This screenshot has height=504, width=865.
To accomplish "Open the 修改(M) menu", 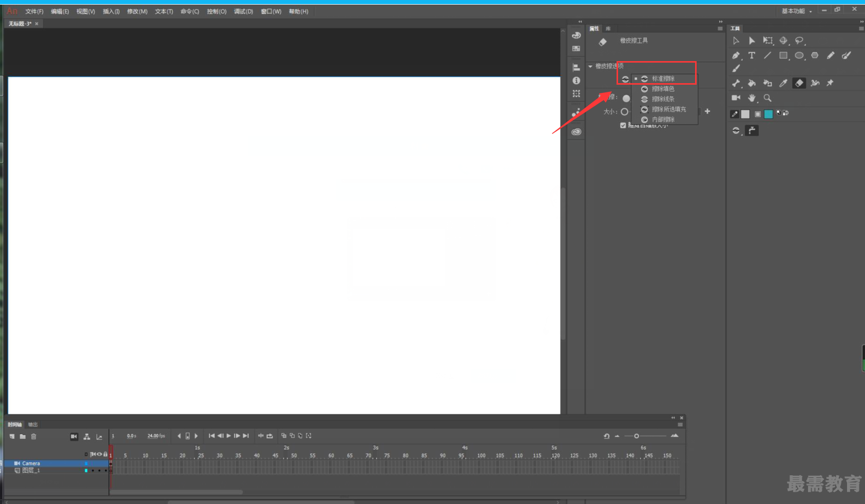I will tap(137, 11).
